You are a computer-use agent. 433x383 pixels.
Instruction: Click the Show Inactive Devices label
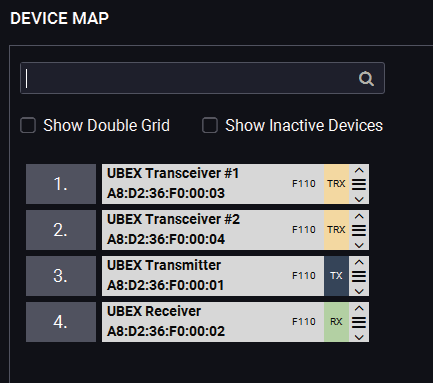(x=304, y=125)
